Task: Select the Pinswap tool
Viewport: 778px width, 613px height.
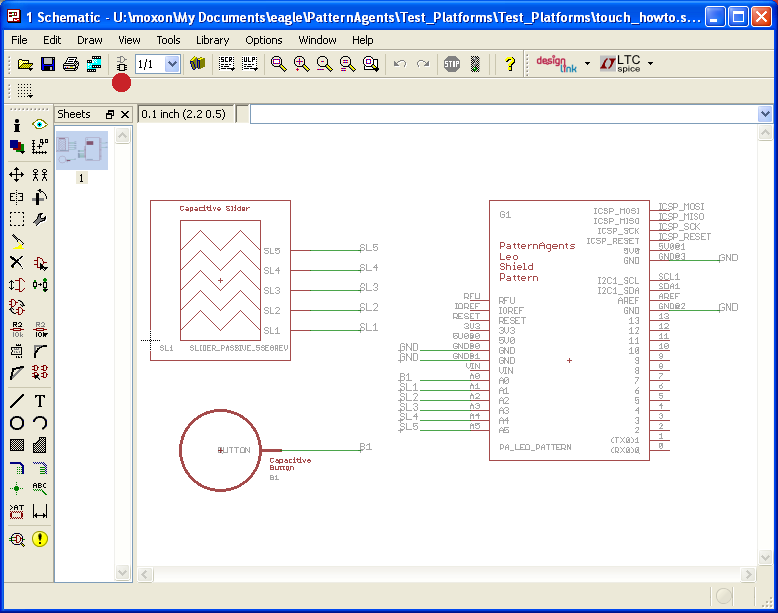Action: (x=17, y=285)
